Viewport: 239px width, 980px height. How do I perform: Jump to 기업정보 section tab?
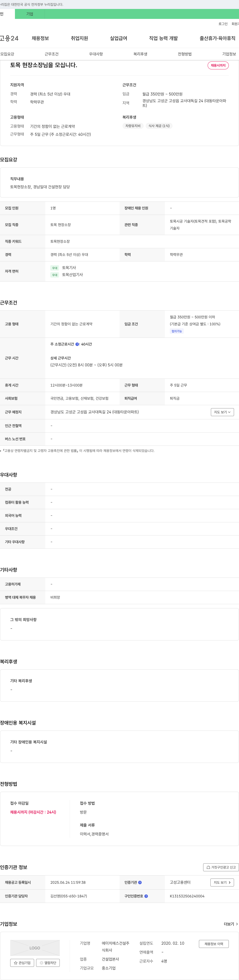(229, 54)
